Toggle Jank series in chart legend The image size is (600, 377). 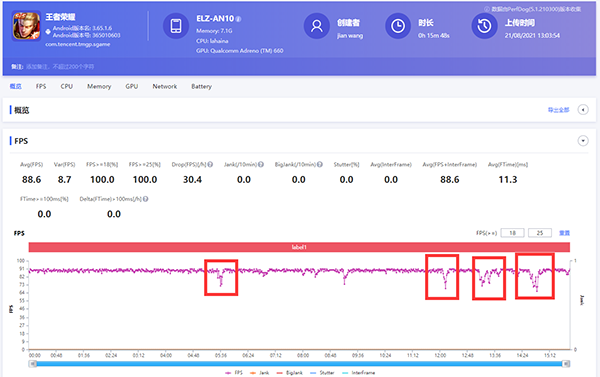[259, 373]
